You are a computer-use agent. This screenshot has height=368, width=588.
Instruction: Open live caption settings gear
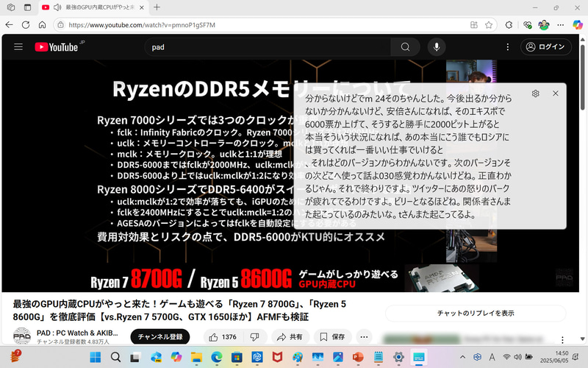[x=536, y=93]
